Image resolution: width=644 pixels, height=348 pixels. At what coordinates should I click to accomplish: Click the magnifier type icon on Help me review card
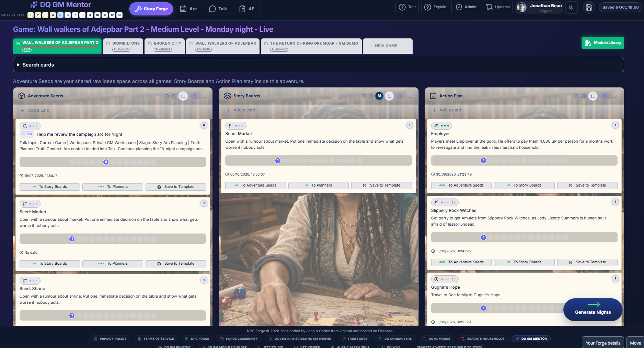25,126
